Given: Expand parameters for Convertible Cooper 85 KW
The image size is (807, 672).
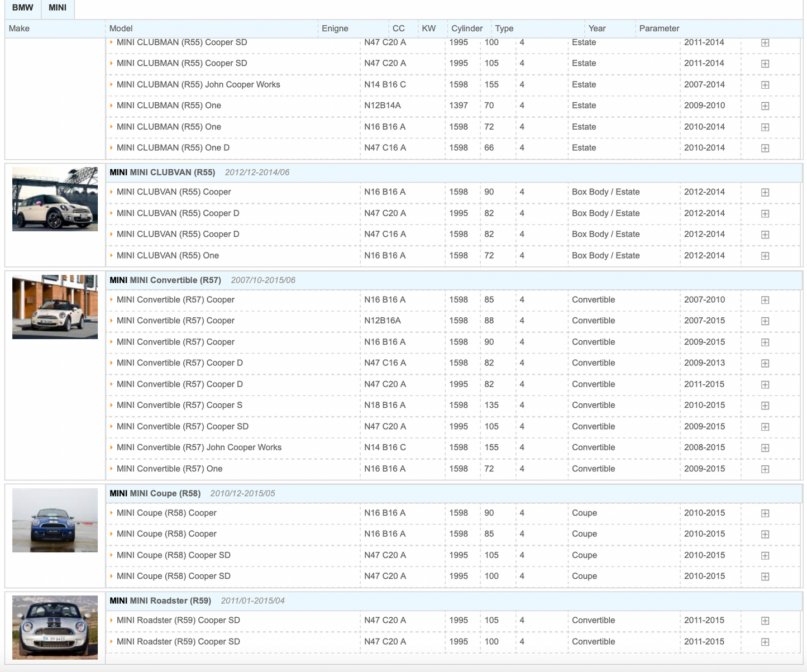Looking at the screenshot, I should pos(765,300).
